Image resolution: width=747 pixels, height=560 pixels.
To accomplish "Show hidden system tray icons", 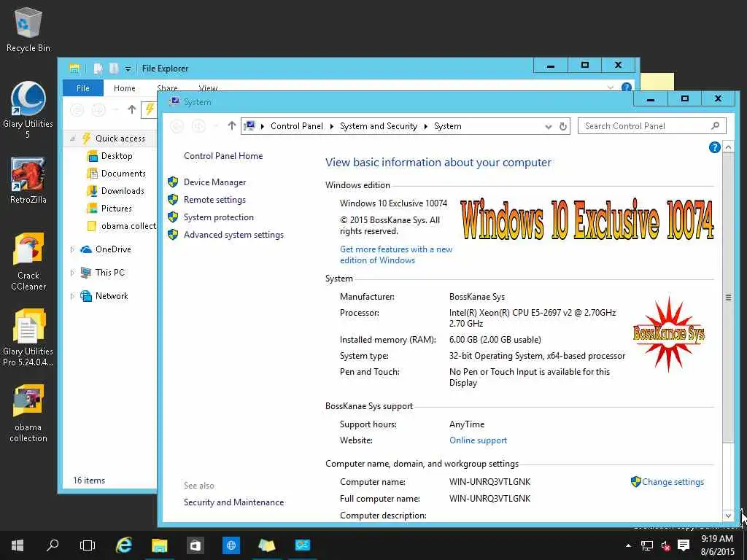I will pos(628,545).
